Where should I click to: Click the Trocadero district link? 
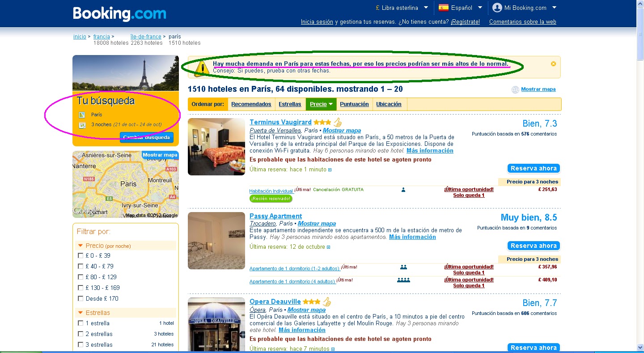point(263,224)
